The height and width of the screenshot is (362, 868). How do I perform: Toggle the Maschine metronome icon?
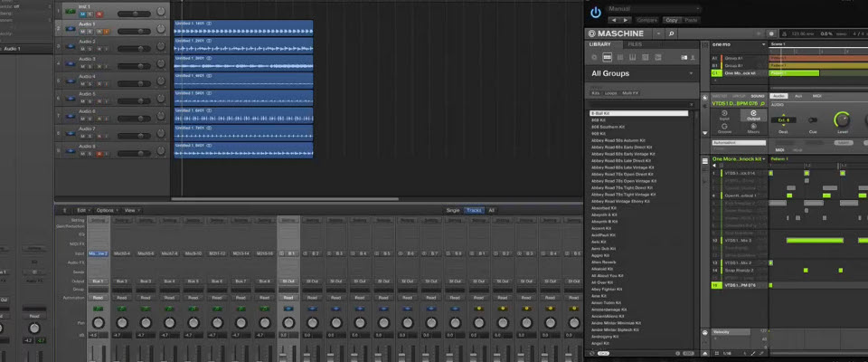(x=785, y=33)
